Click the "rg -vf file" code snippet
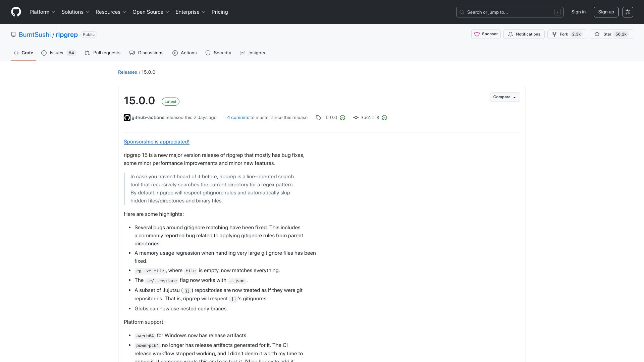644x362 pixels. click(150, 271)
